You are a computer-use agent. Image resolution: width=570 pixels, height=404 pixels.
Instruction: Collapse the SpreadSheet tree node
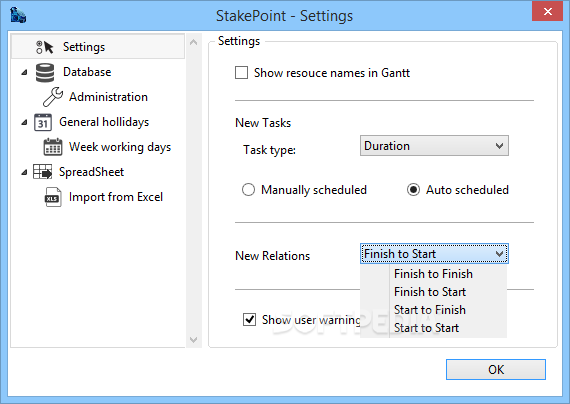[x=24, y=172]
